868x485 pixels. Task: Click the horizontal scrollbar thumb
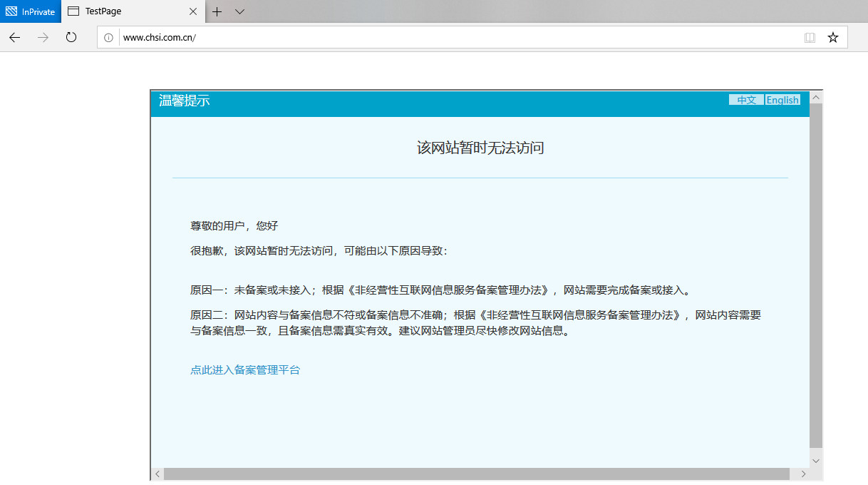pyautogui.click(x=476, y=474)
